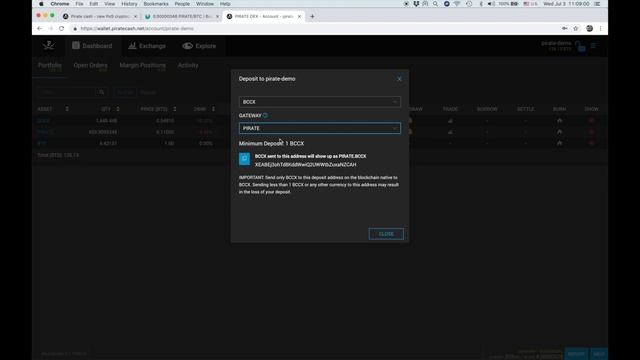Open the BCCX asset dropdown
This screenshot has width=640, height=360.
320,102
